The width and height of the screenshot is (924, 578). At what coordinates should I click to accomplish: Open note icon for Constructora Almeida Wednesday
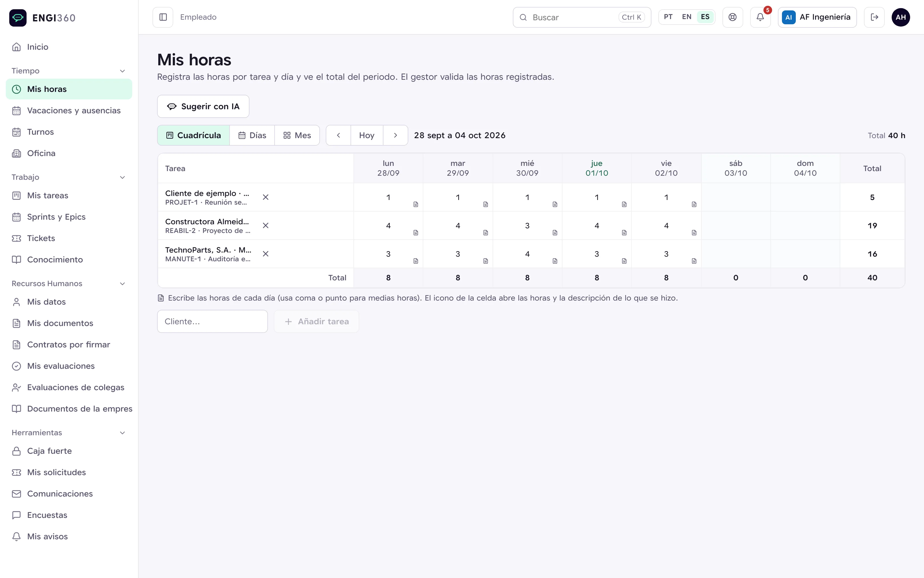(555, 233)
